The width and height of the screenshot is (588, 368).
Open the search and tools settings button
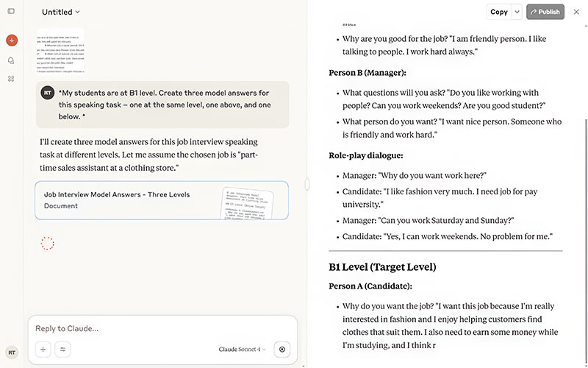pos(62,349)
